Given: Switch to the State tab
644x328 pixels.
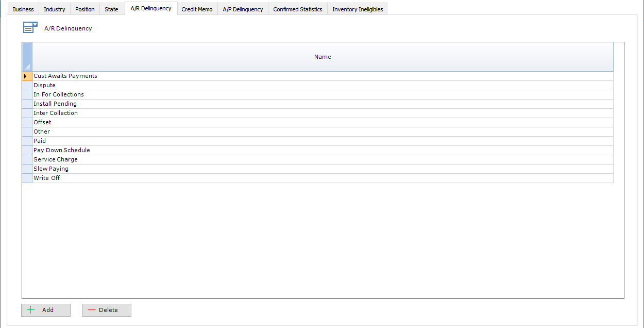Looking at the screenshot, I should pos(111,9).
